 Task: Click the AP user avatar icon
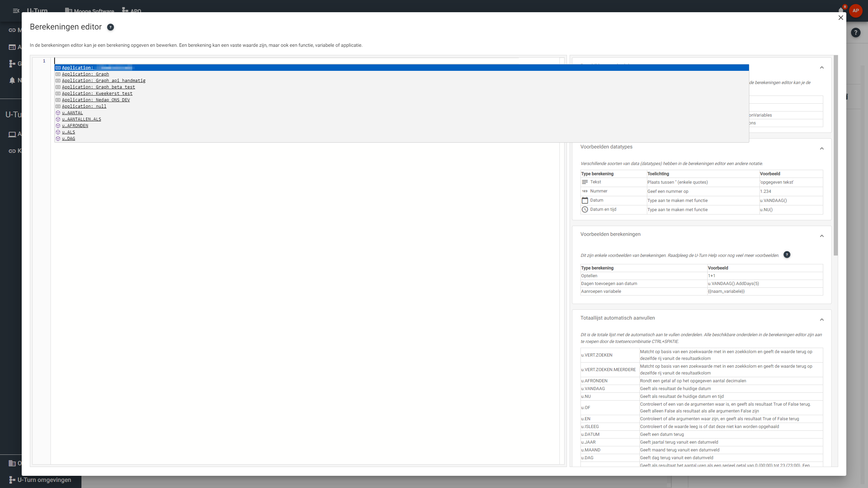pos(855,11)
